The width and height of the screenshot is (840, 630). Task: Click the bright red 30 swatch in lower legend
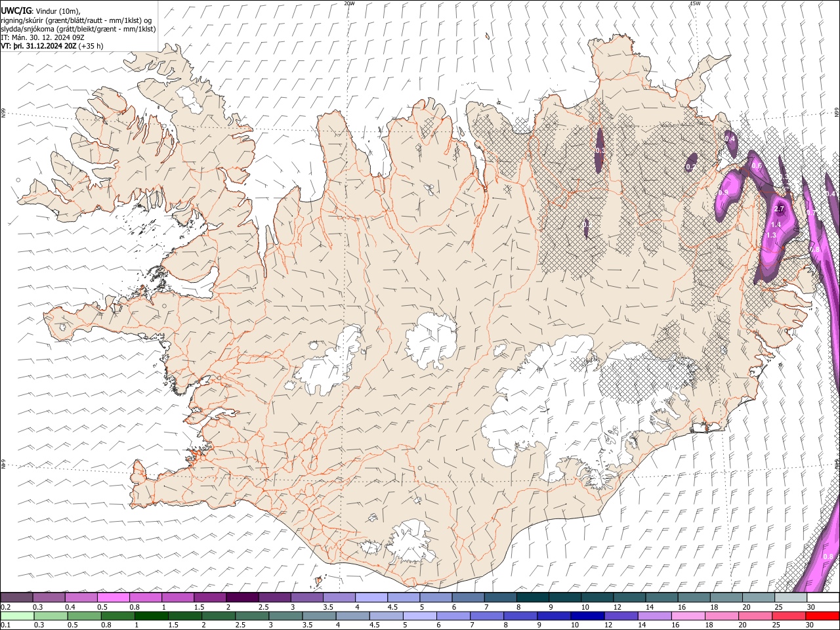(x=822, y=616)
